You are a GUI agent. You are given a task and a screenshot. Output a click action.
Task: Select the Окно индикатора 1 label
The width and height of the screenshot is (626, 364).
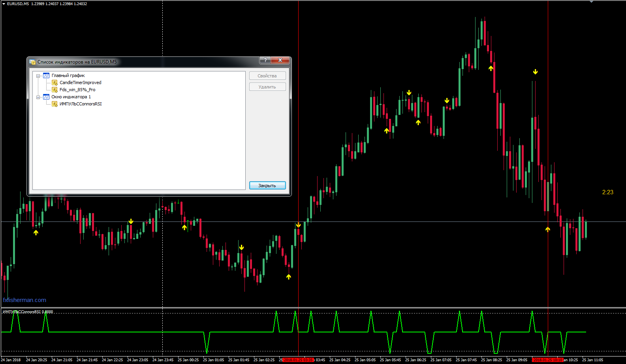pos(71,97)
